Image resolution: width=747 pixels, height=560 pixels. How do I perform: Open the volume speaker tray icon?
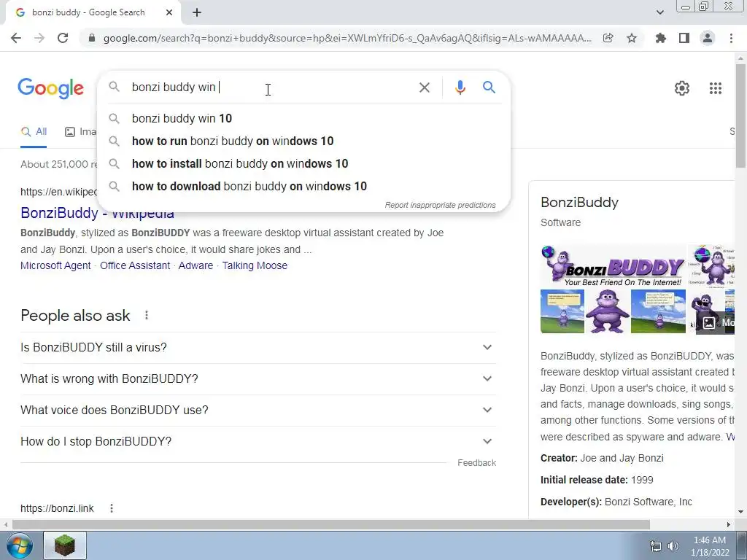pos(673,546)
